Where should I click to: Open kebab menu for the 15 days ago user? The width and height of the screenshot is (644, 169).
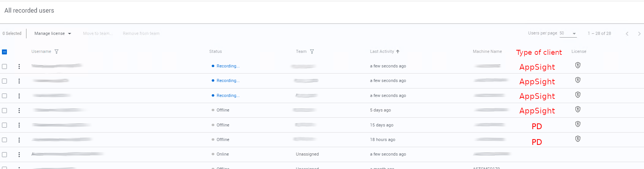19,125
